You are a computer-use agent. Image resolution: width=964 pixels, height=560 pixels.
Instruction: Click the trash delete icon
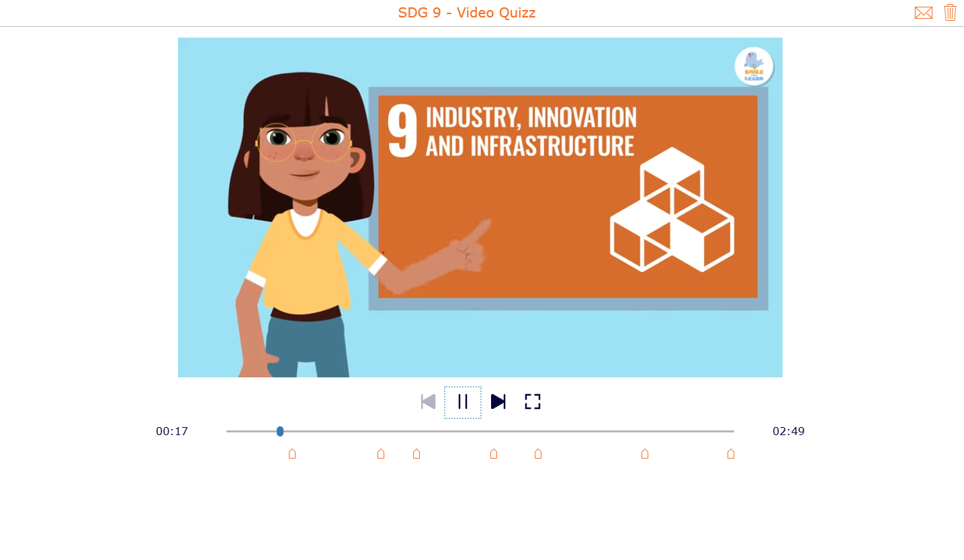[950, 13]
